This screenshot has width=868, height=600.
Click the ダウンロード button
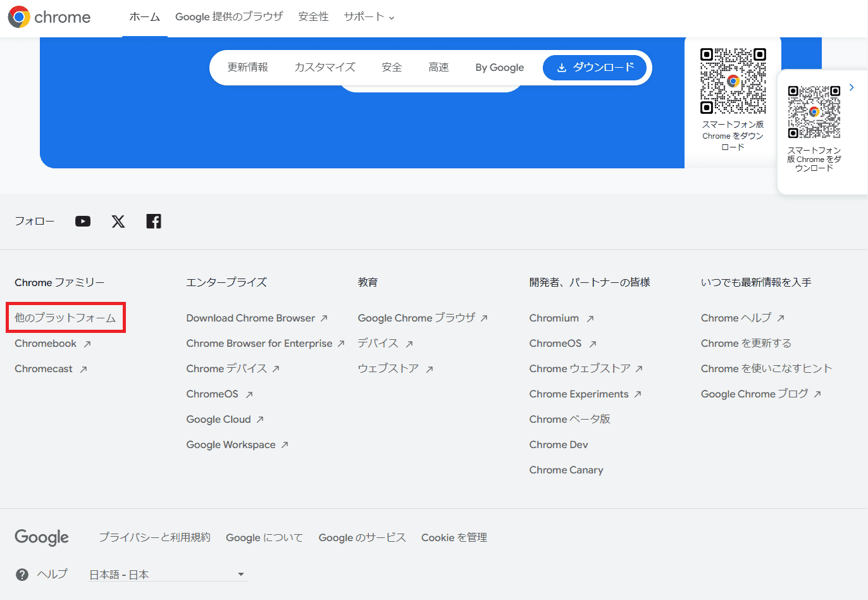point(595,68)
